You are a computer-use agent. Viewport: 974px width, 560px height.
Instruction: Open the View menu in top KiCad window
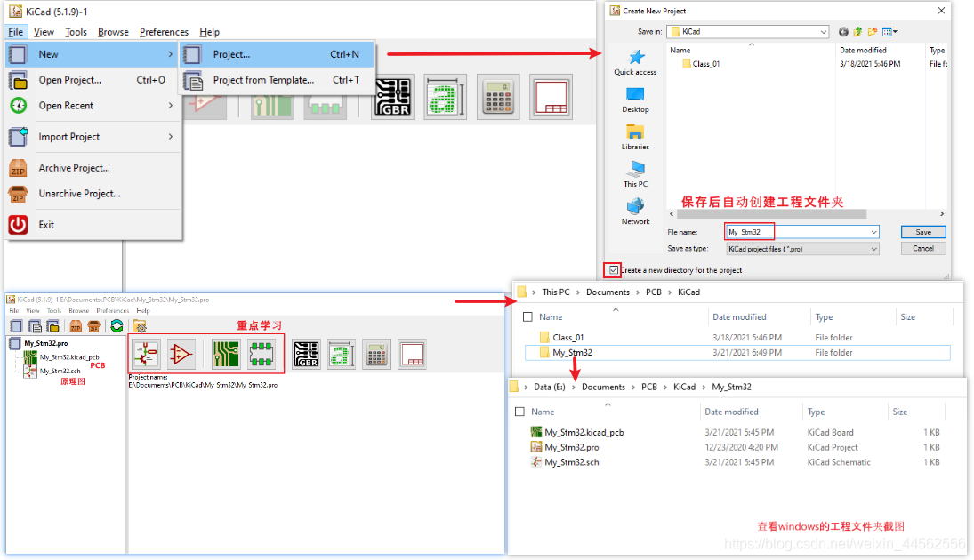[44, 32]
